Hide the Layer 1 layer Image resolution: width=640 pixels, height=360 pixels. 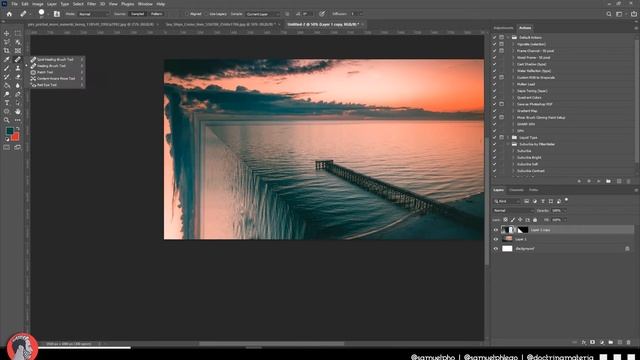[496, 239]
